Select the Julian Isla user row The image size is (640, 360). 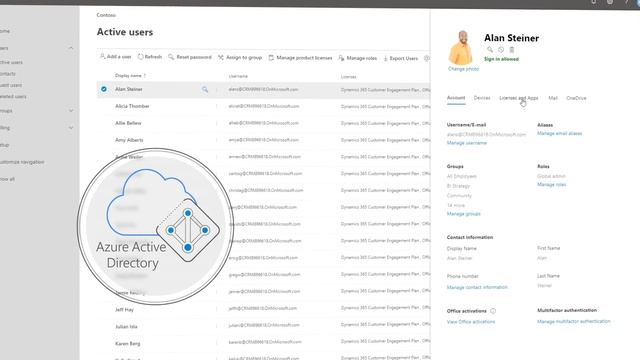click(x=263, y=327)
